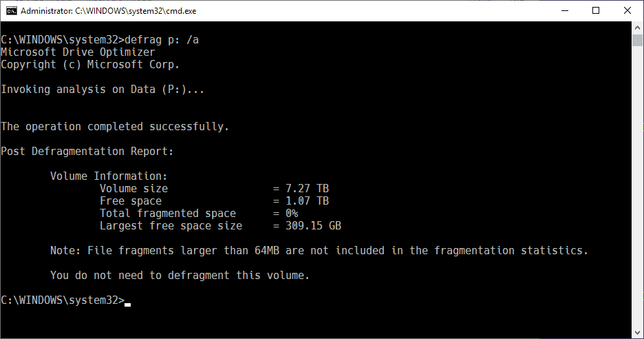
Task: Click the vertical scrollbar thumb
Action: (x=637, y=39)
